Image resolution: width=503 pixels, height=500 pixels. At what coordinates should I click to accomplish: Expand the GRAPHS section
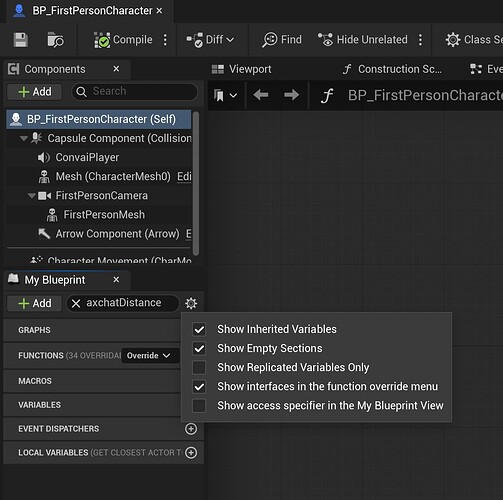[92, 330]
